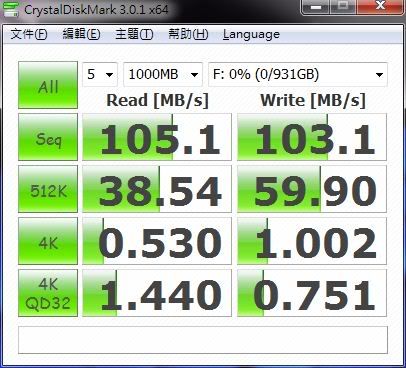This screenshot has height=368, width=406.
Task: Open the 1000MB test size dropdown
Action: [163, 74]
